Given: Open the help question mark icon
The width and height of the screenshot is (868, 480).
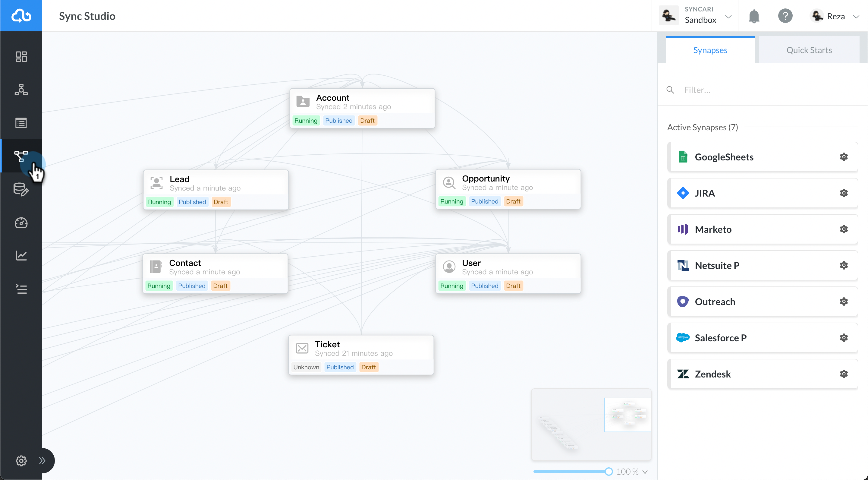Looking at the screenshot, I should tap(785, 16).
